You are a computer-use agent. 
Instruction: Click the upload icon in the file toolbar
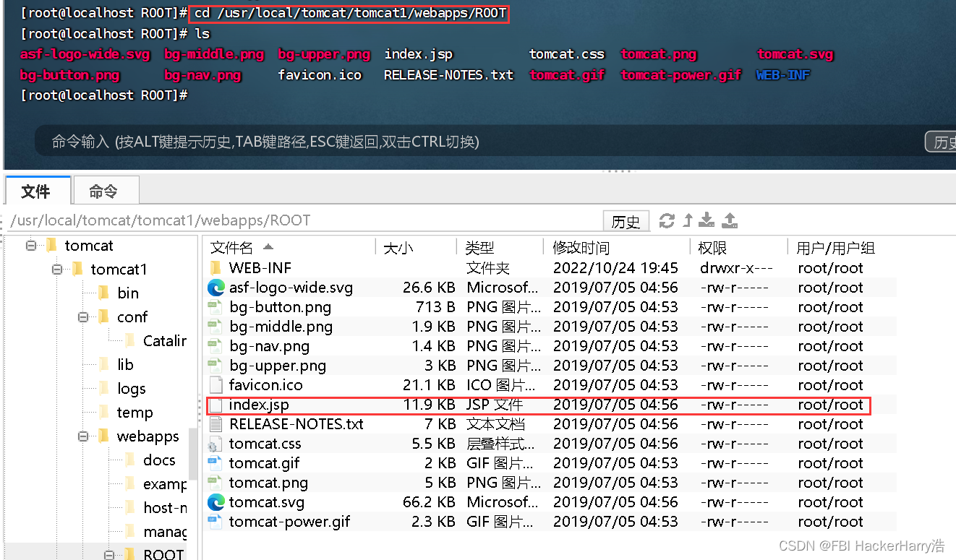point(730,220)
